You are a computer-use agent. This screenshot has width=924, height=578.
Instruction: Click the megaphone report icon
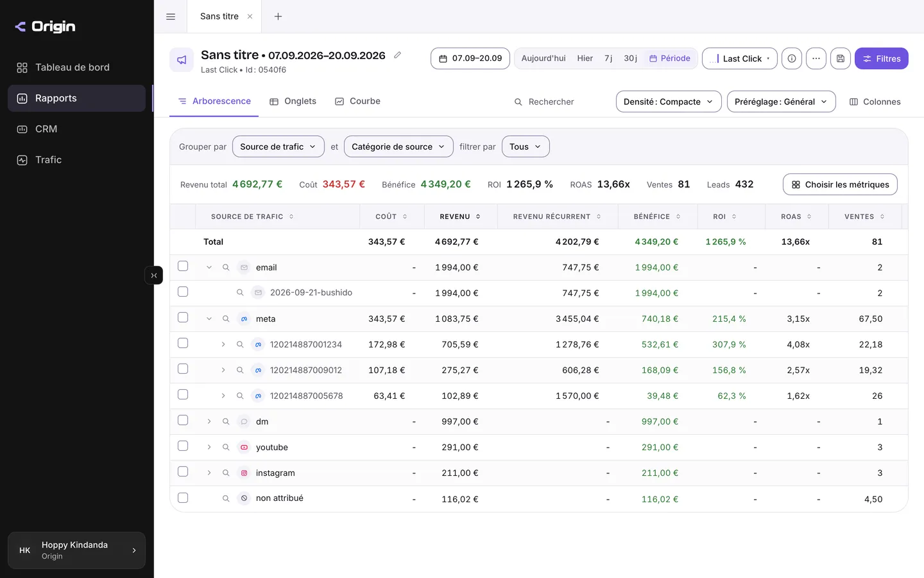(182, 60)
